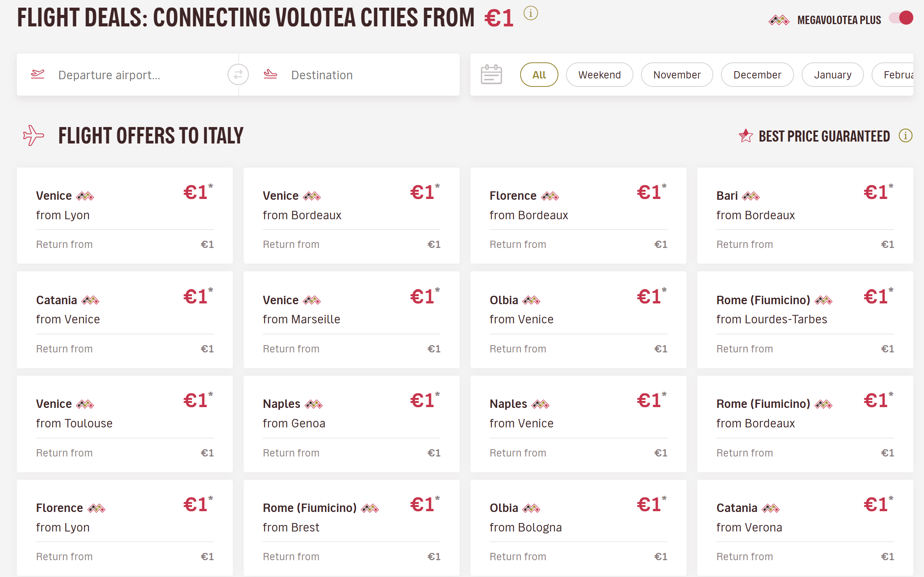924x577 pixels.
Task: Open Venice from Marseille offer
Action: point(351,320)
